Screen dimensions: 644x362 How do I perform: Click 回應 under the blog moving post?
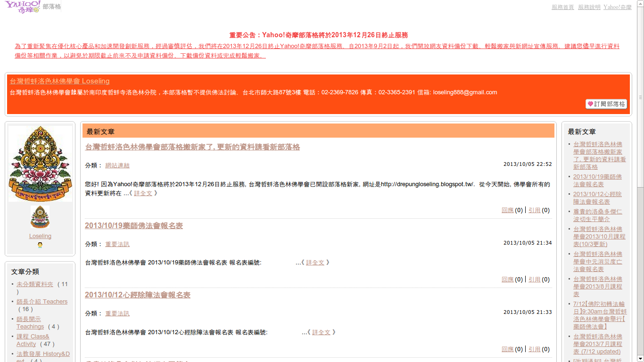tap(508, 210)
